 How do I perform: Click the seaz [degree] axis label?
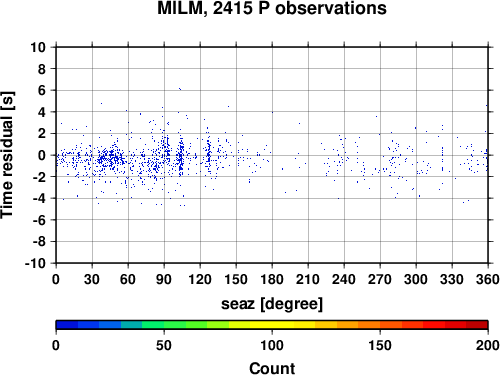click(x=272, y=304)
